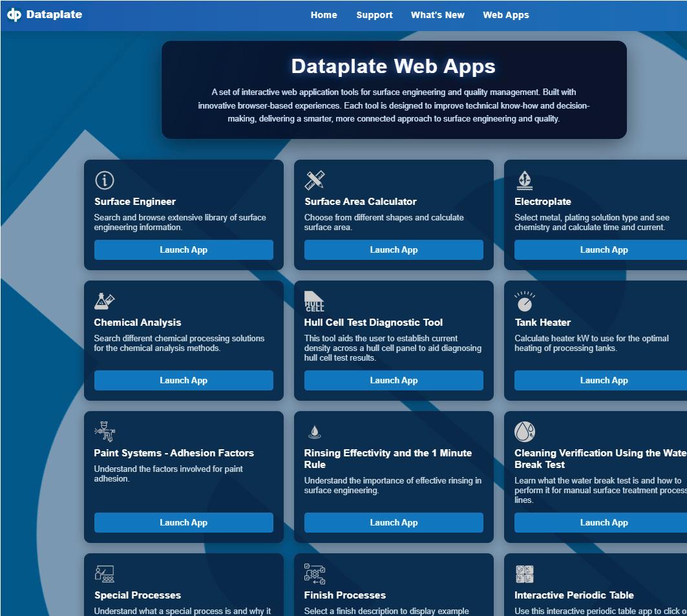Image resolution: width=687 pixels, height=616 pixels.
Task: Launch Paint Systems - Adhesion Factors app
Action: pyautogui.click(x=184, y=523)
